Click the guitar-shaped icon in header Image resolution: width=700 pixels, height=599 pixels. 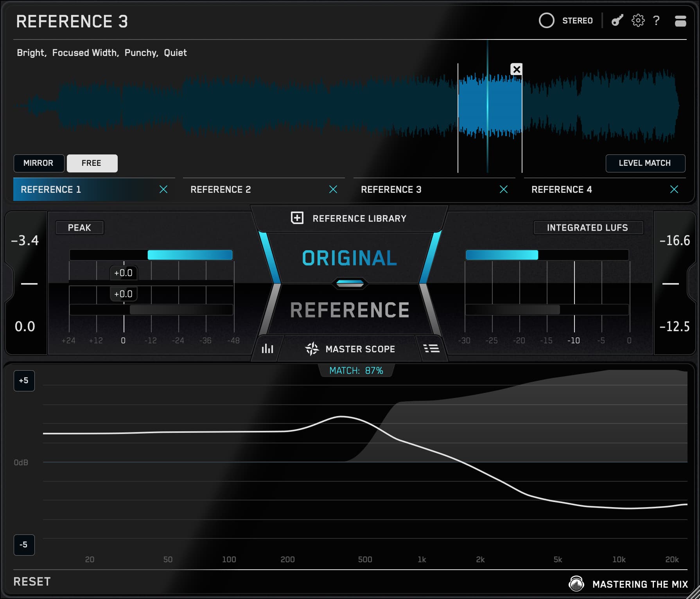[x=617, y=21]
